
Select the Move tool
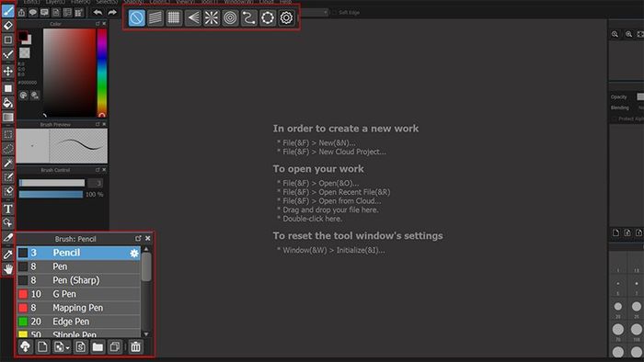(7, 72)
